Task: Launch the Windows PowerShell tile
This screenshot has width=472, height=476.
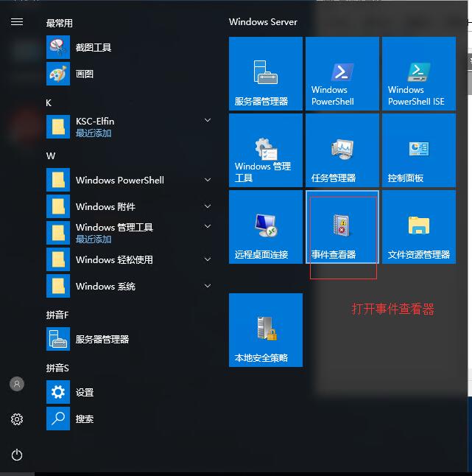Action: (x=342, y=74)
